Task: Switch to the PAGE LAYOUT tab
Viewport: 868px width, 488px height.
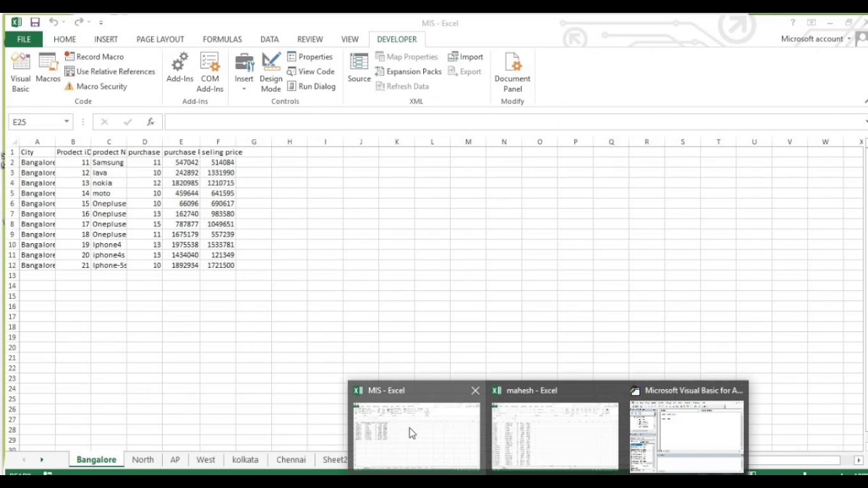Action: click(x=160, y=39)
